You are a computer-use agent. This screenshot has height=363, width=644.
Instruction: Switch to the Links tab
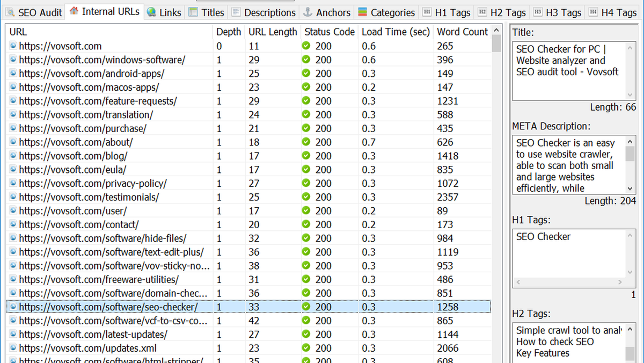[164, 12]
